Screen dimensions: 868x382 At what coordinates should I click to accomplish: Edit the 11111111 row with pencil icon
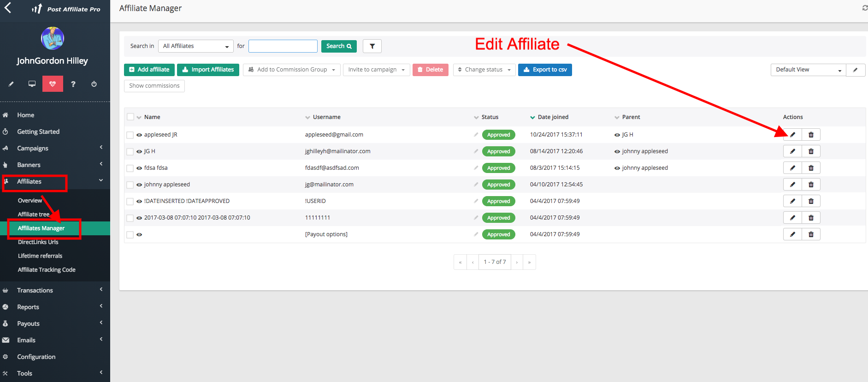pos(792,218)
